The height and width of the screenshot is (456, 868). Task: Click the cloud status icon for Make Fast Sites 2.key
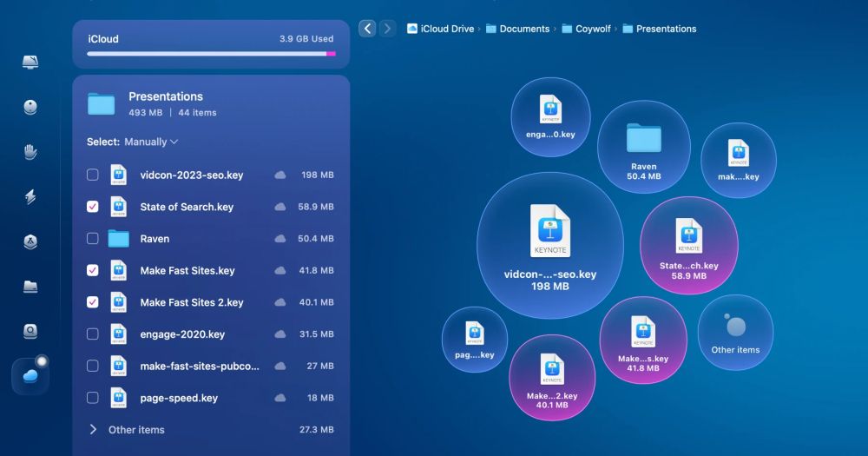280,302
